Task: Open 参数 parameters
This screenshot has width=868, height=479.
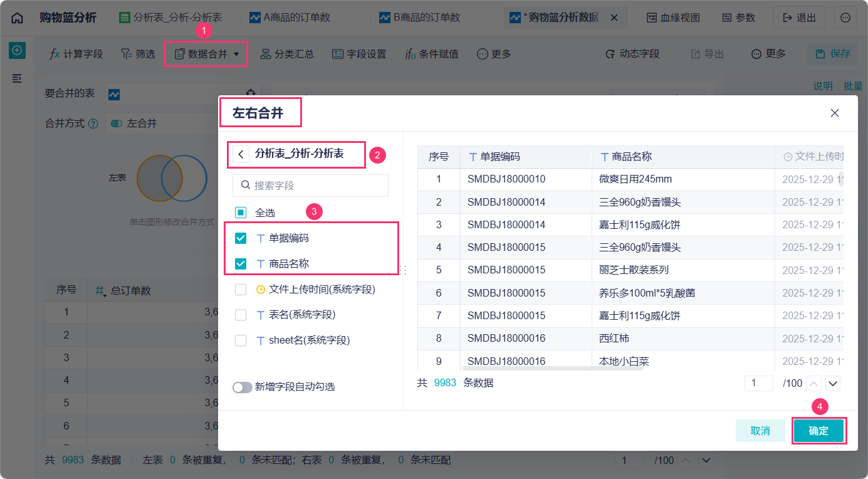Action: point(738,18)
